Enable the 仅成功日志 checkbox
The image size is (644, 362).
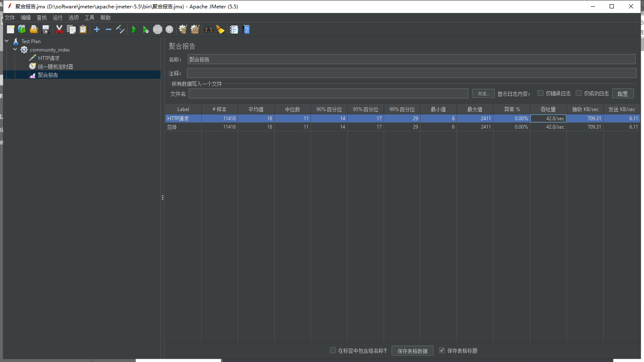(x=579, y=93)
